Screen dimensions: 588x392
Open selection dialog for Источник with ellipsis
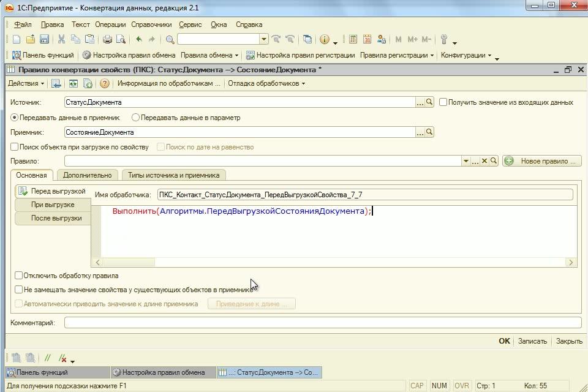pyautogui.click(x=420, y=102)
